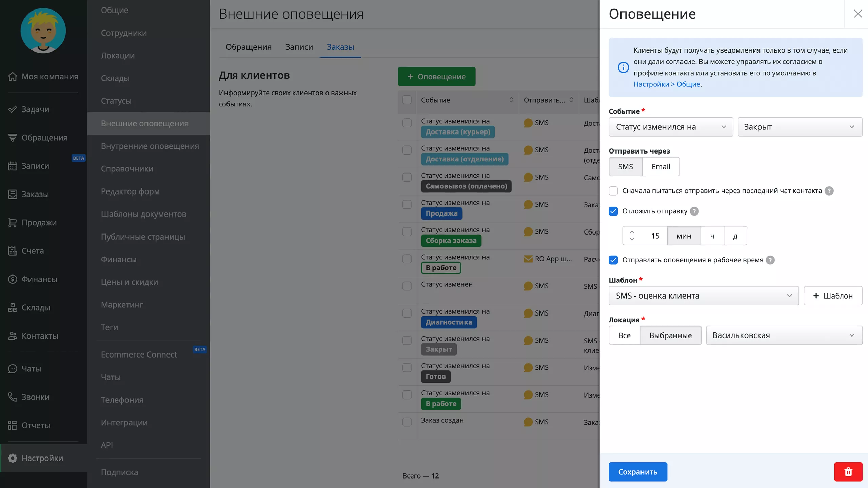The height and width of the screenshot is (488, 868).
Task: Switch to the Обращения tab
Action: pos(248,47)
